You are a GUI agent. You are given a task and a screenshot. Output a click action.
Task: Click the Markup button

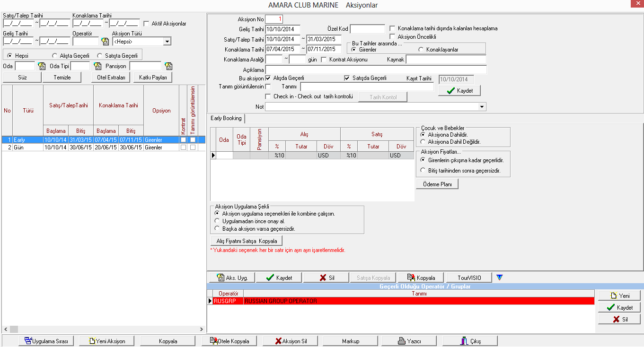[x=351, y=341]
